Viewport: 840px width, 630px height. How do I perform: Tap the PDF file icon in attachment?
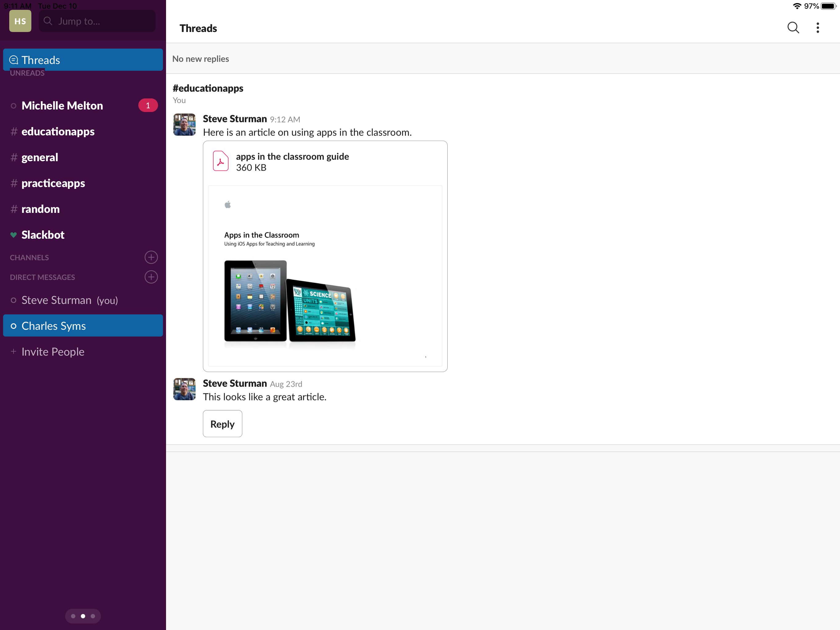pos(221,161)
